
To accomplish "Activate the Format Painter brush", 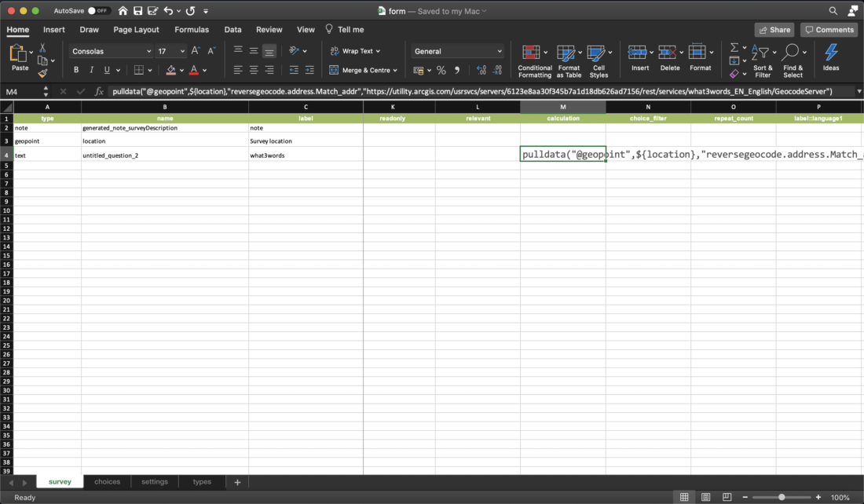I will 42,73.
